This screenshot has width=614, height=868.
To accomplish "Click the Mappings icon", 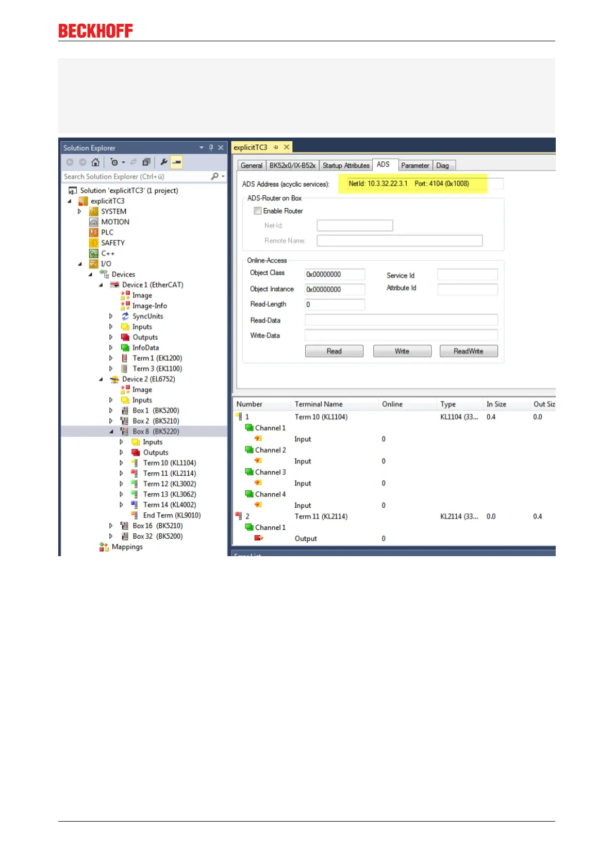I will (104, 547).
